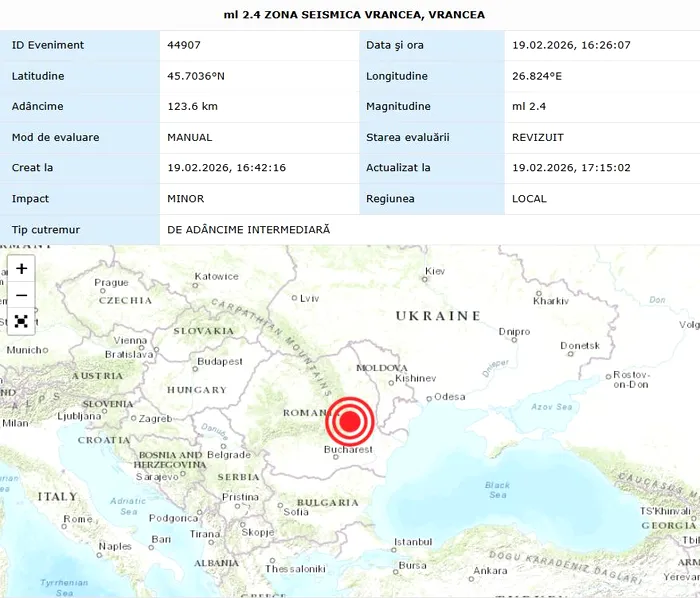The image size is (700, 598).
Task: Click the MANUAL evaluation mode value
Action: (190, 137)
